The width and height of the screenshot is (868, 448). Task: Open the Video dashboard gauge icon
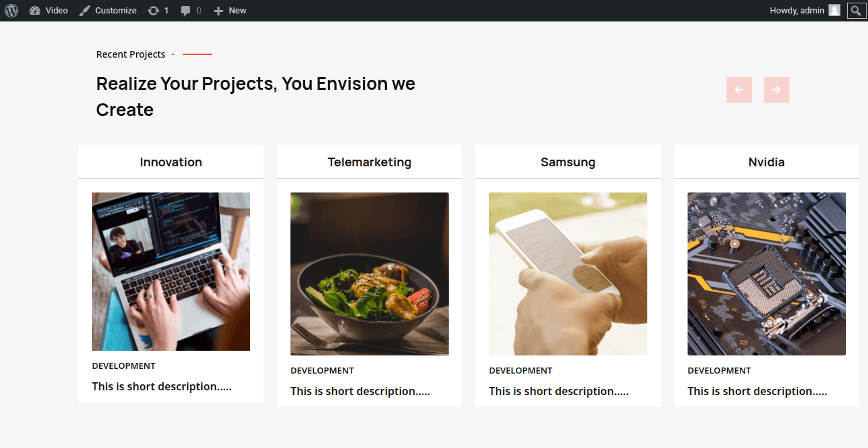coord(36,11)
